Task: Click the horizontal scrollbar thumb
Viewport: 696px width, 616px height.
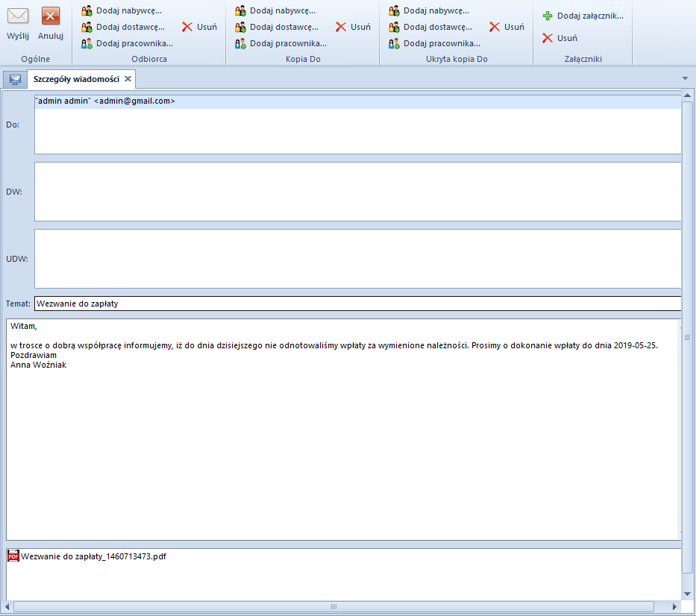Action: click(333, 606)
